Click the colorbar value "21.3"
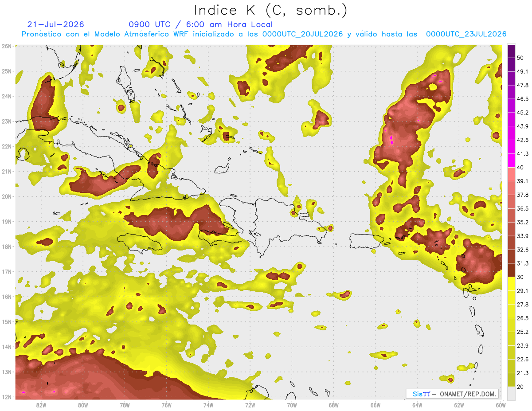Screen dimensions: 532x411 click(523, 373)
